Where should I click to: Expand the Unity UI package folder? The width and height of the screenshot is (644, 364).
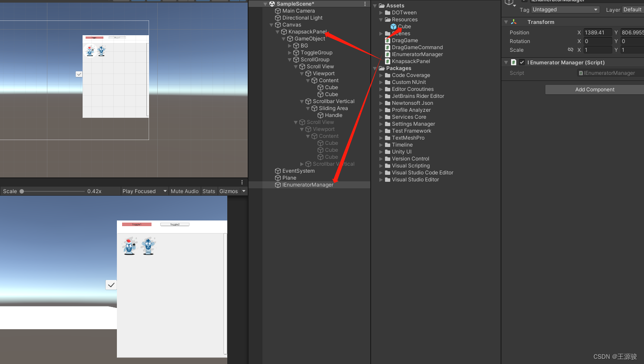coord(381,152)
